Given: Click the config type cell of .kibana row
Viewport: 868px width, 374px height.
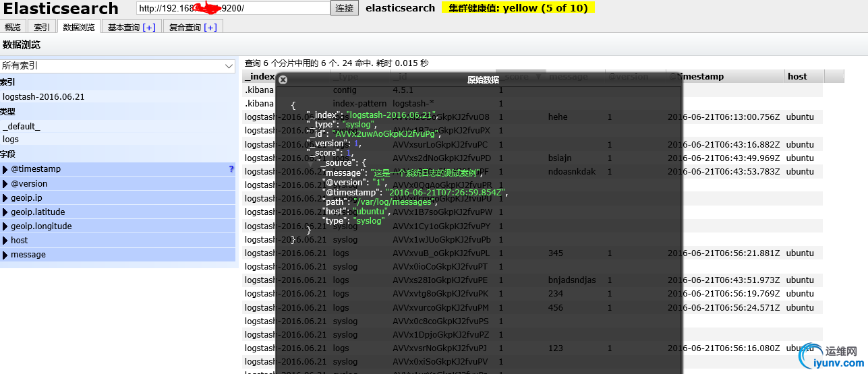Looking at the screenshot, I should 345,90.
